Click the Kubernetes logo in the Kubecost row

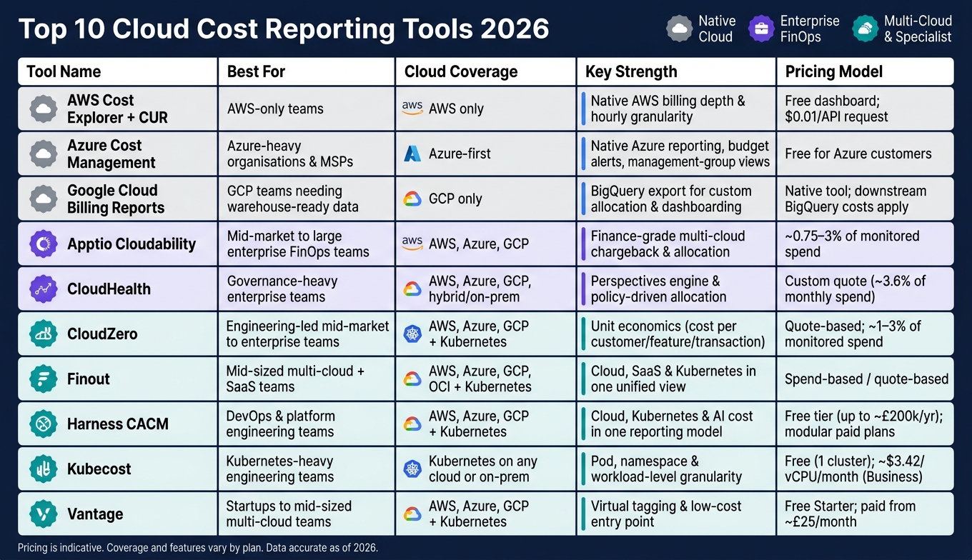412,469
